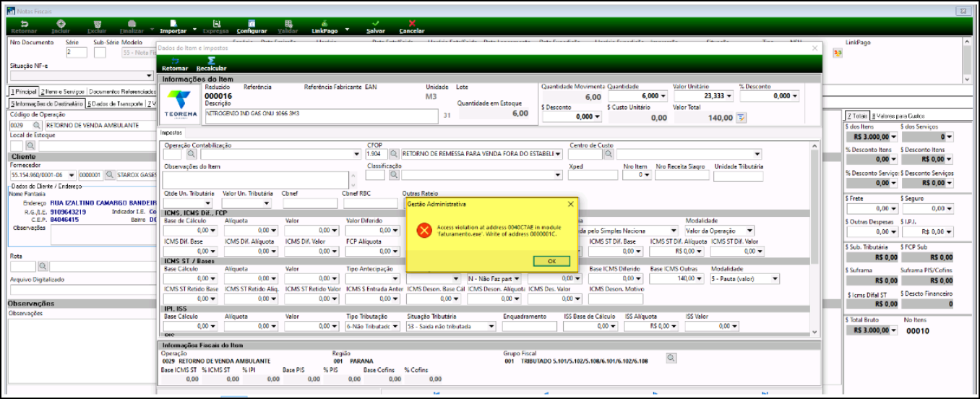Open Configurar in the toolbar

[252, 27]
